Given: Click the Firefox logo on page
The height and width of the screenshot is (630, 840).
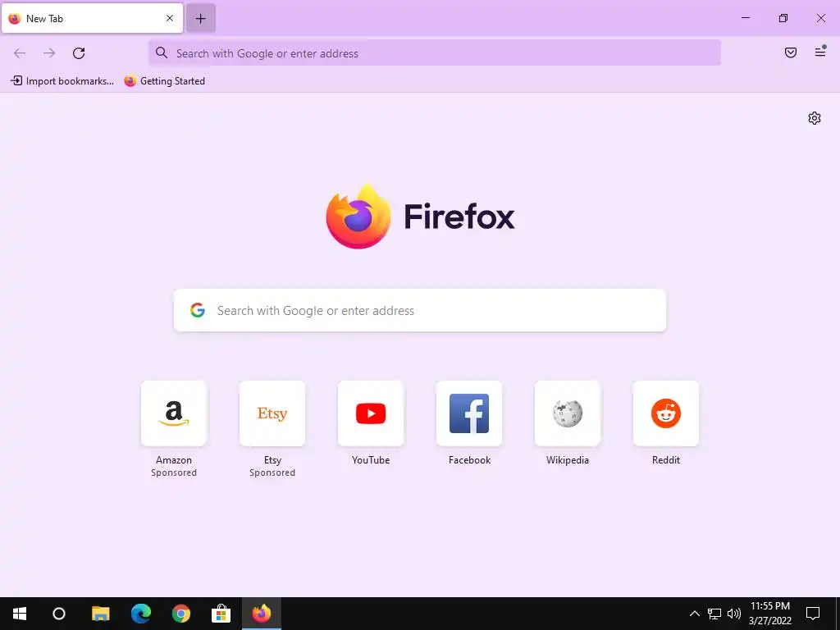Looking at the screenshot, I should pyautogui.click(x=358, y=217).
